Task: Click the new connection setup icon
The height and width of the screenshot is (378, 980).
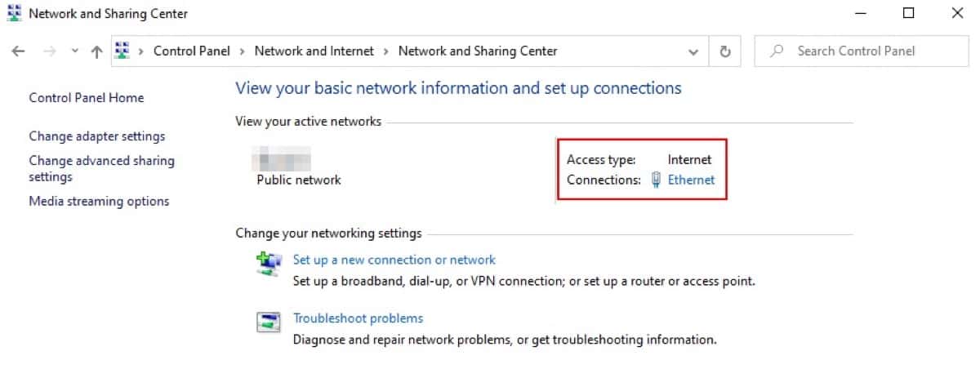Action: click(269, 262)
